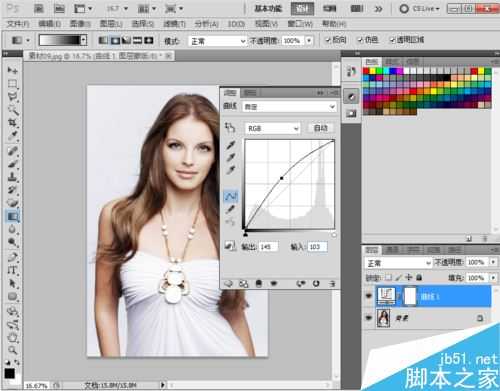Image resolution: width=500 pixels, height=391 pixels.
Task: Select the Rectangular Marquee tool
Action: click(x=13, y=83)
